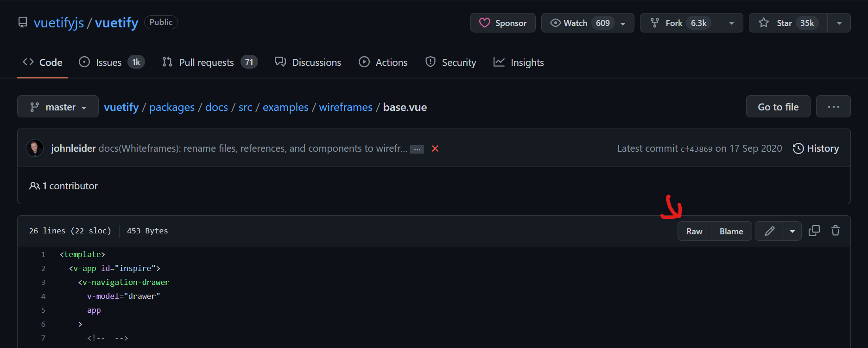Open the Security tab
Screen dimensions: 868x348
450,62
